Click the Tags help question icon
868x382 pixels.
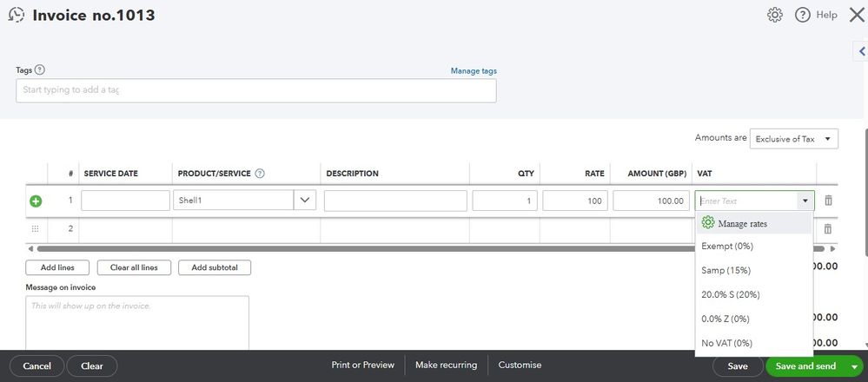[x=40, y=70]
